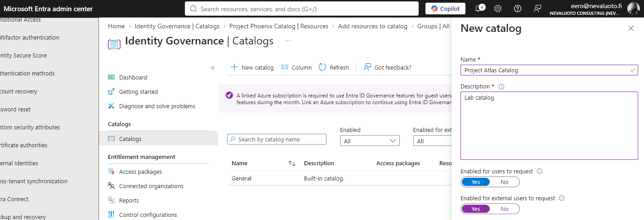Image resolution: width=644 pixels, height=220 pixels.
Task: Open the settings gear icon
Action: [x=498, y=9]
